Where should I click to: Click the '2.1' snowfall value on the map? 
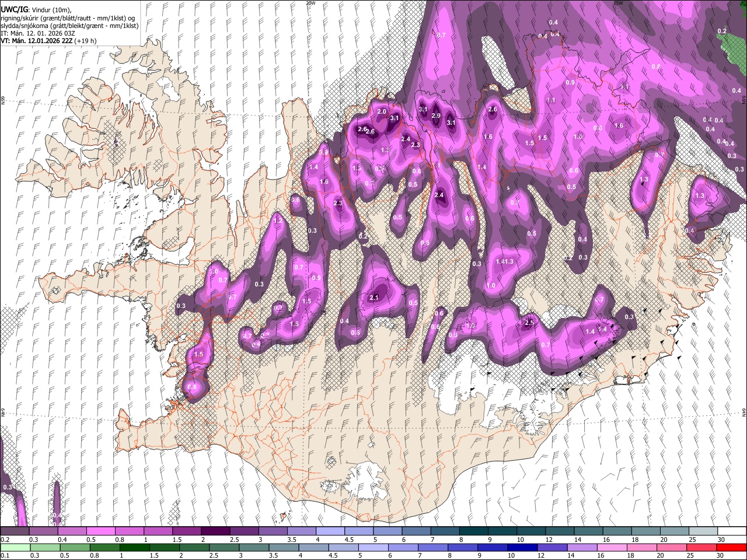click(375, 297)
